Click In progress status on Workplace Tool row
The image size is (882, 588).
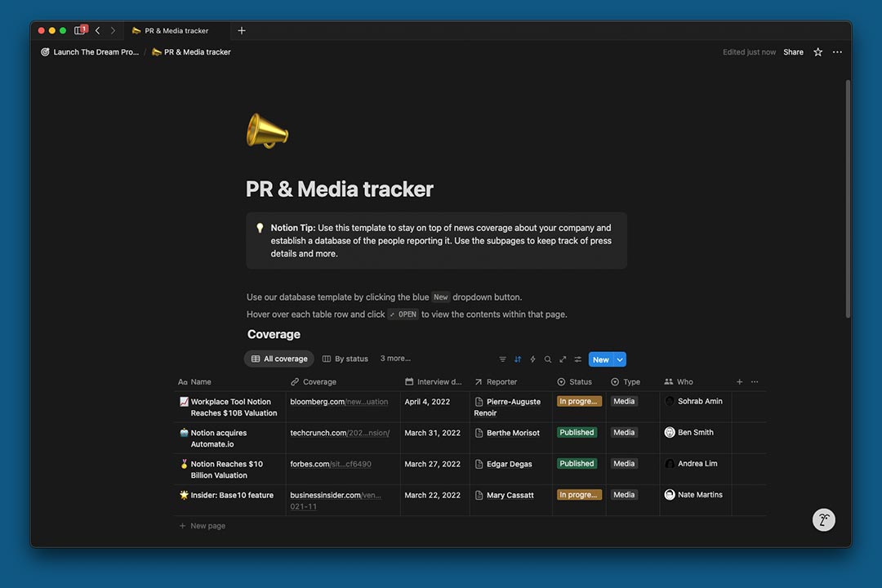(x=579, y=401)
